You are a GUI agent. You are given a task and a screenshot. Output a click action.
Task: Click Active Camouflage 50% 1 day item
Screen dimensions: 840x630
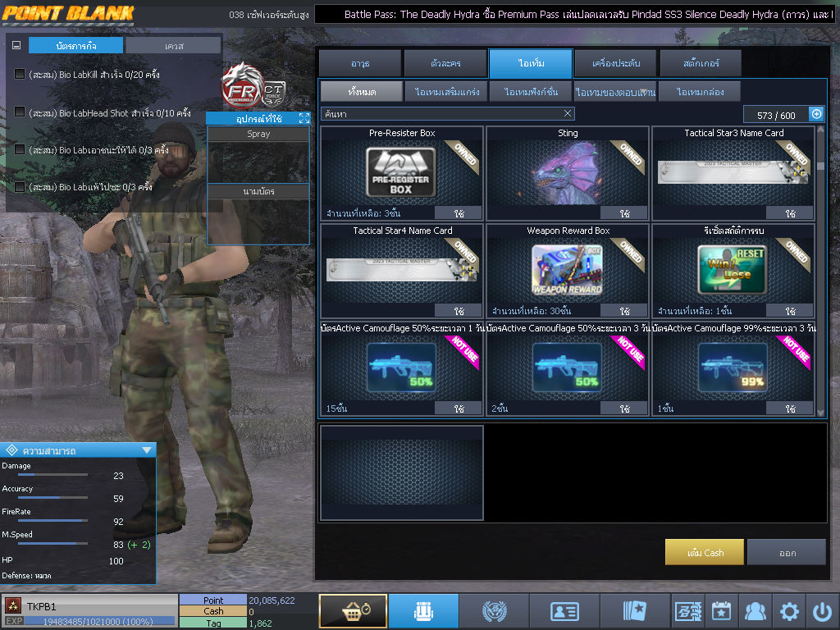(x=401, y=368)
